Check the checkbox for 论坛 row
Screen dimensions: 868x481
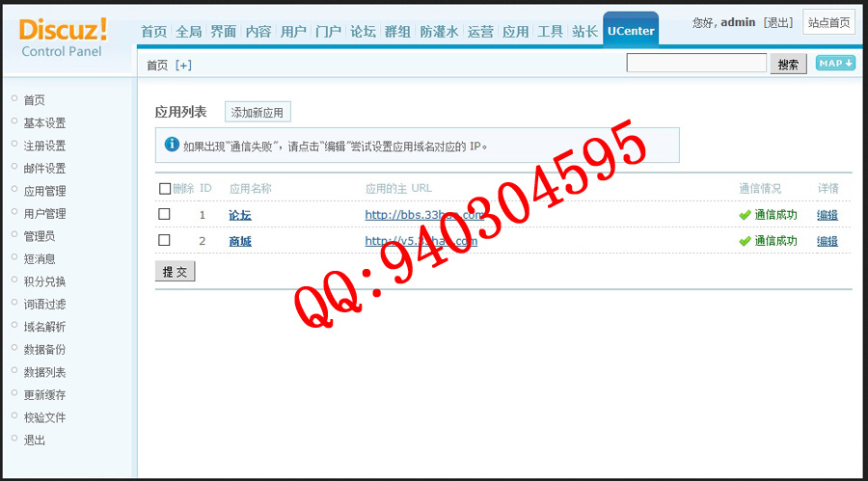point(164,214)
